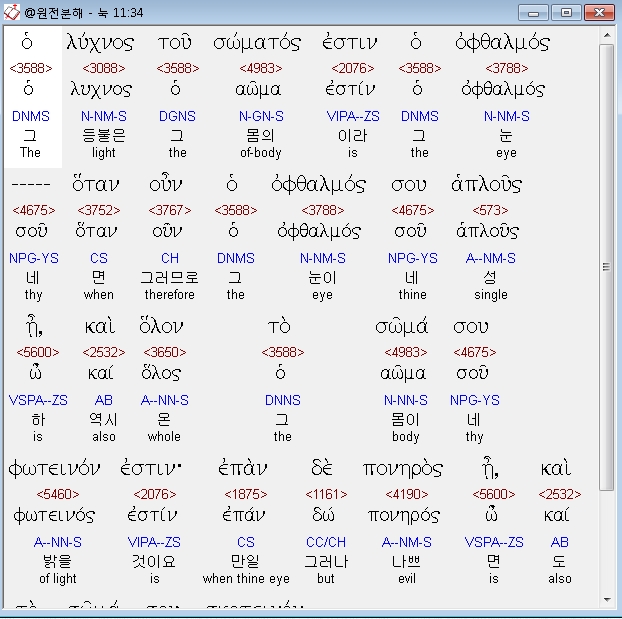Select the highlighted gloss 'The'
622x619 pixels.
coord(30,152)
